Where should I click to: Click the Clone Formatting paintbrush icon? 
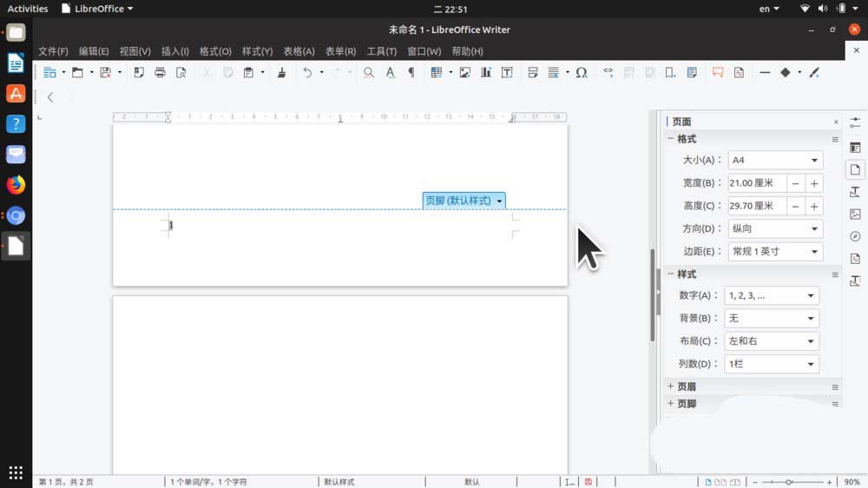pos(281,73)
